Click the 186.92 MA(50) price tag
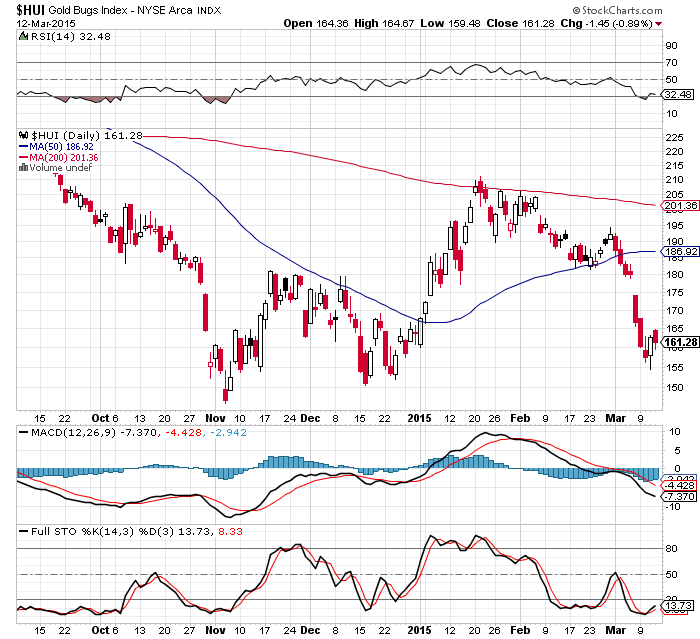Screen dimensions: 700x639 click(x=680, y=251)
